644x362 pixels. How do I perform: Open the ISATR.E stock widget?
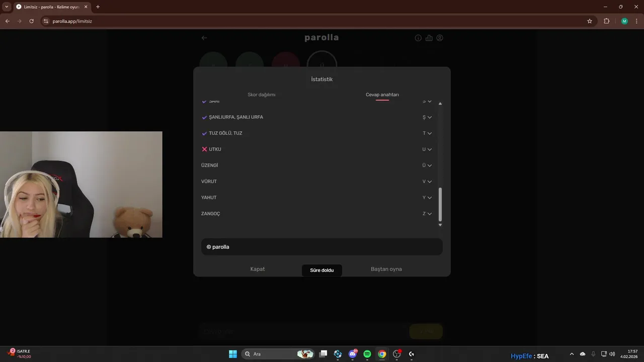[20, 353]
